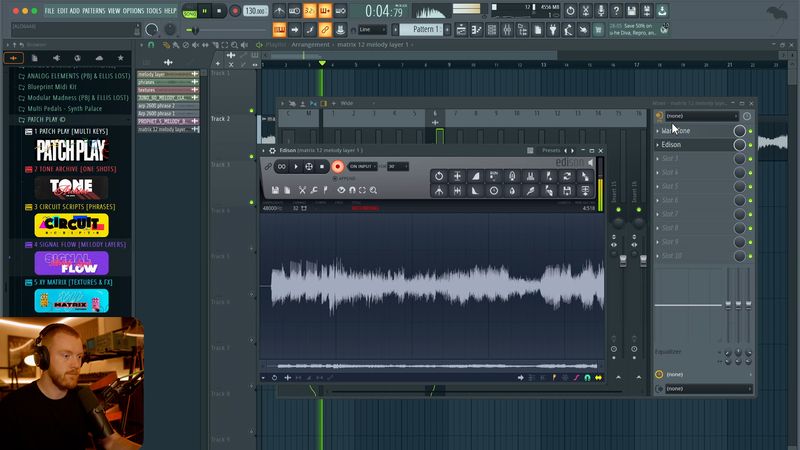Viewport: 800px width, 450px height.
Task: Open the Channel rack icon
Action: click(492, 30)
